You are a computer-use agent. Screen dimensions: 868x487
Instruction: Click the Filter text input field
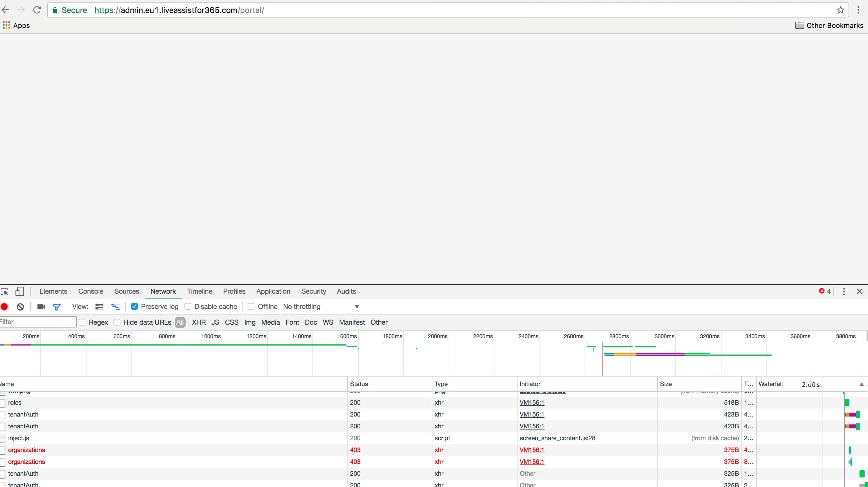38,322
